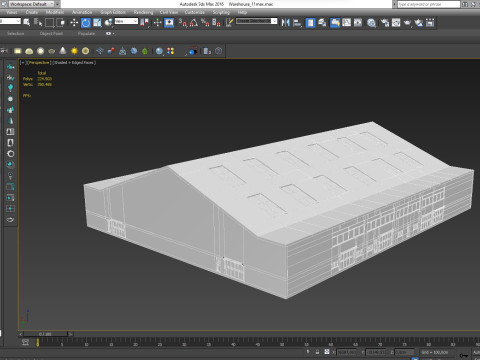Click the time slider frame handle
This screenshot has width=480, height=360.
click(x=45, y=334)
